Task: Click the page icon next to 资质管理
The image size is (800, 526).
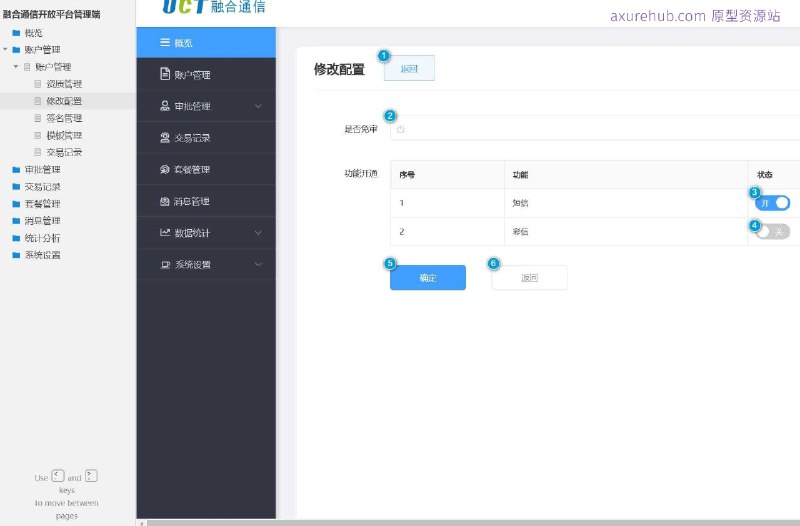Action: click(37, 84)
